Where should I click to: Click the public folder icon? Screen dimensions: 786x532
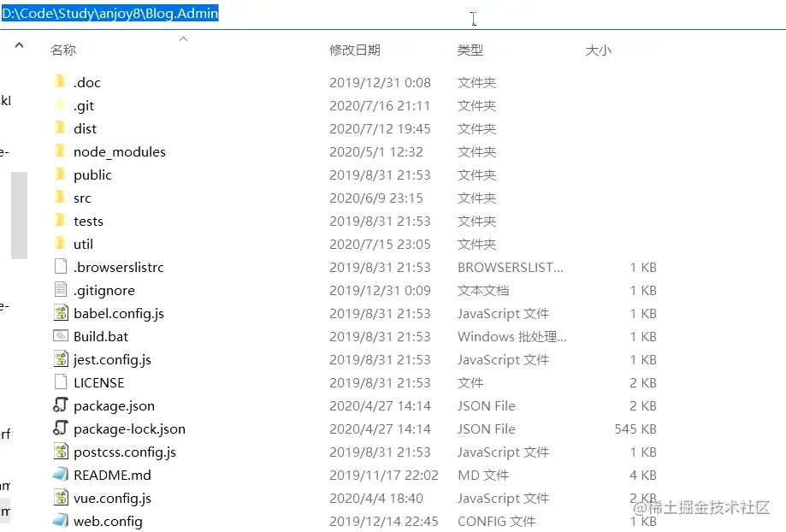pos(60,174)
